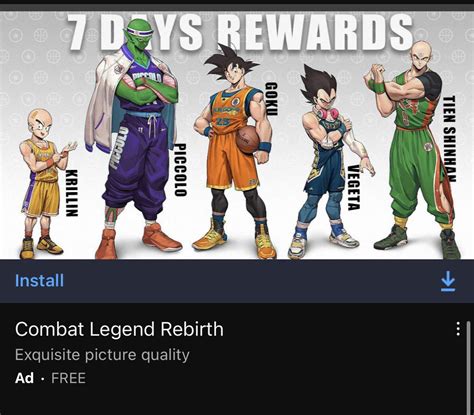Click the Exquisite picture quality subtitle
Viewport: 474px width, 415px height.
(102, 355)
